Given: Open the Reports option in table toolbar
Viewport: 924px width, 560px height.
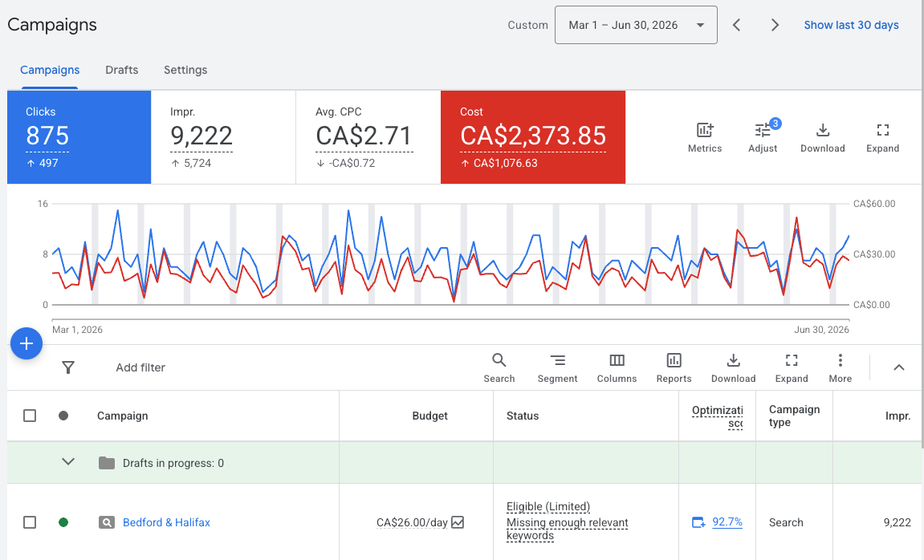Looking at the screenshot, I should 674,368.
